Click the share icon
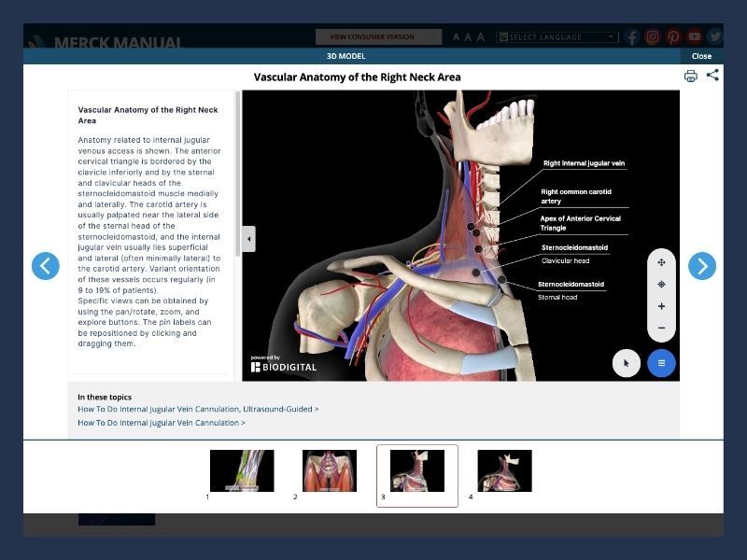This screenshot has height=560, width=747. (712, 76)
